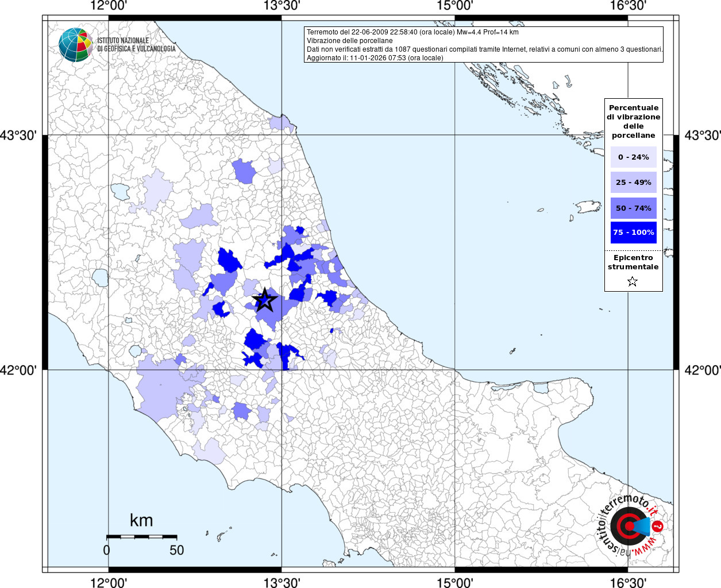
Task: Click the epicenter star on the map
Action: 264,300
